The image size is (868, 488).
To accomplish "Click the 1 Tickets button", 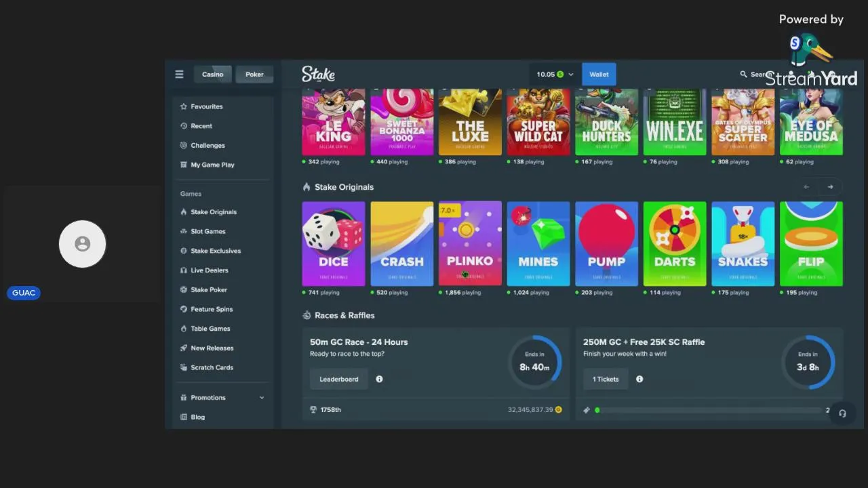I will click(x=606, y=379).
